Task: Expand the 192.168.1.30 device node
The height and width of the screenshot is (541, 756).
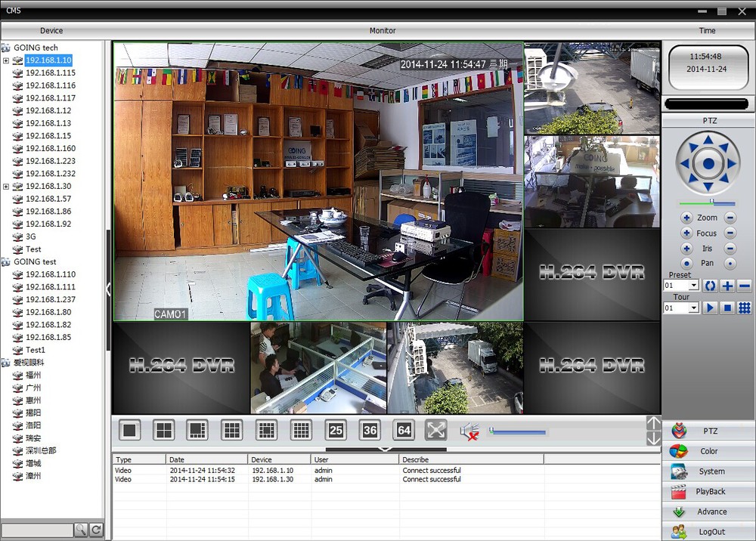Action: [x=6, y=187]
